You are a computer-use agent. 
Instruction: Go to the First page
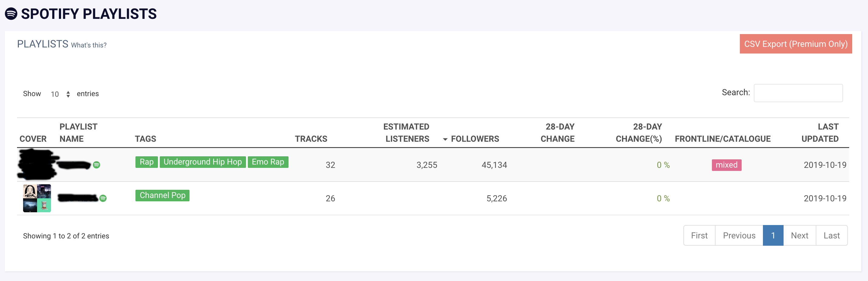699,235
